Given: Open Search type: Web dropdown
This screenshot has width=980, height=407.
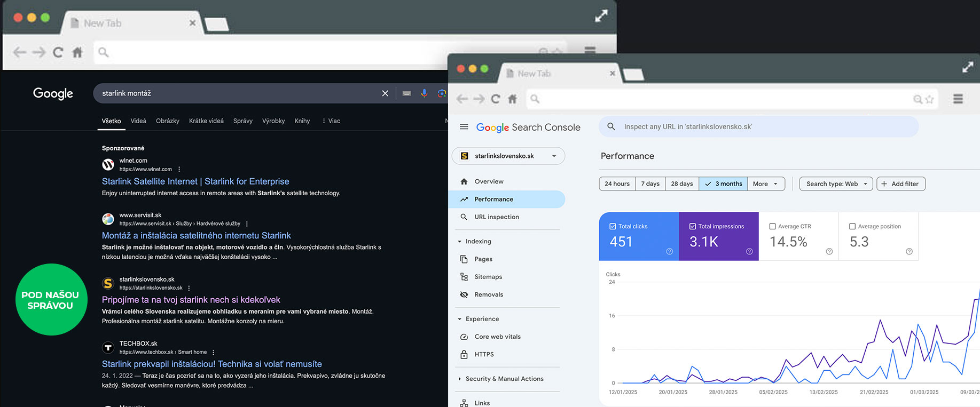Looking at the screenshot, I should click(836, 184).
